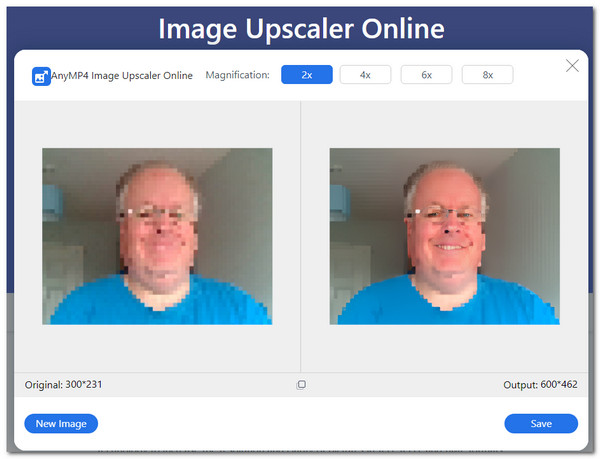This screenshot has height=459, width=600.
Task: Select 4x magnification
Action: (365, 75)
